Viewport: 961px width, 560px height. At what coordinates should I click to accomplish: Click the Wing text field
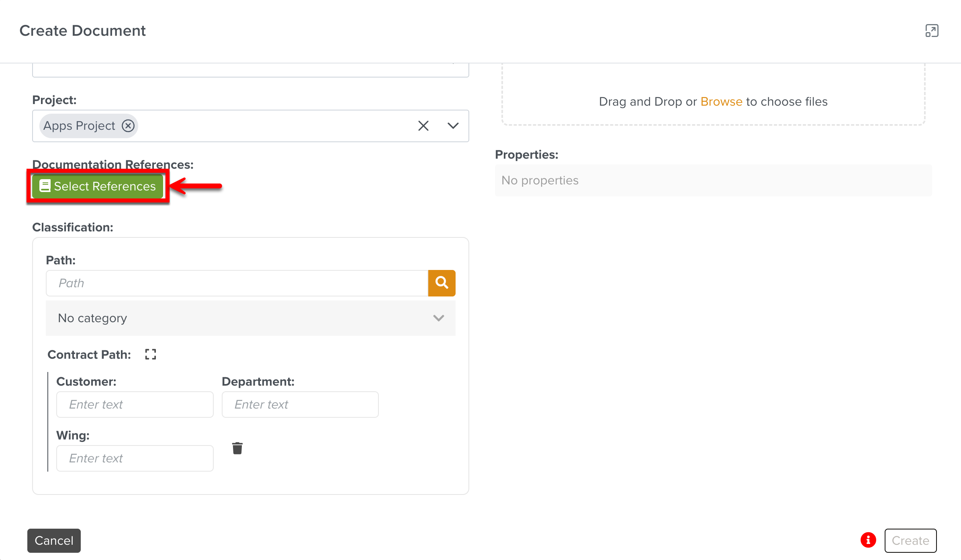coord(135,458)
